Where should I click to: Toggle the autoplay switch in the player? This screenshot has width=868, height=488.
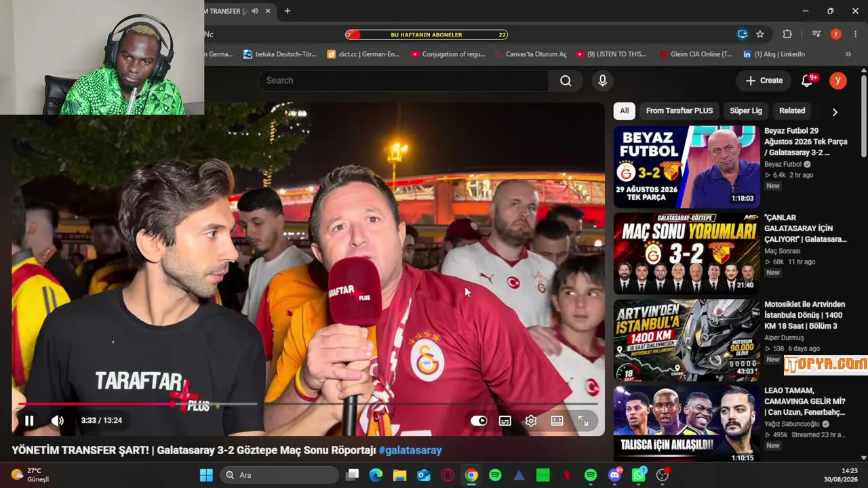(479, 420)
